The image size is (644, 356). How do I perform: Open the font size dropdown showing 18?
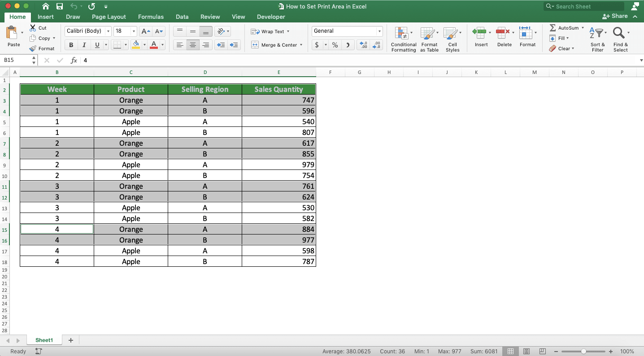134,31
